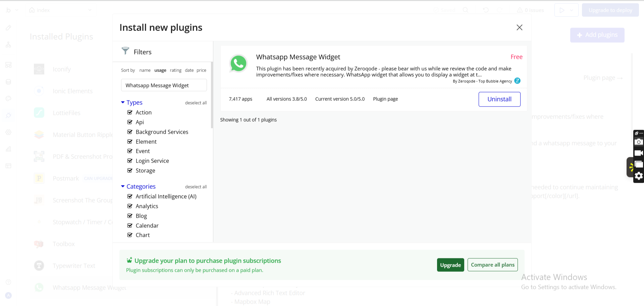
Task: Collapse the Types filter section
Action: (123, 102)
